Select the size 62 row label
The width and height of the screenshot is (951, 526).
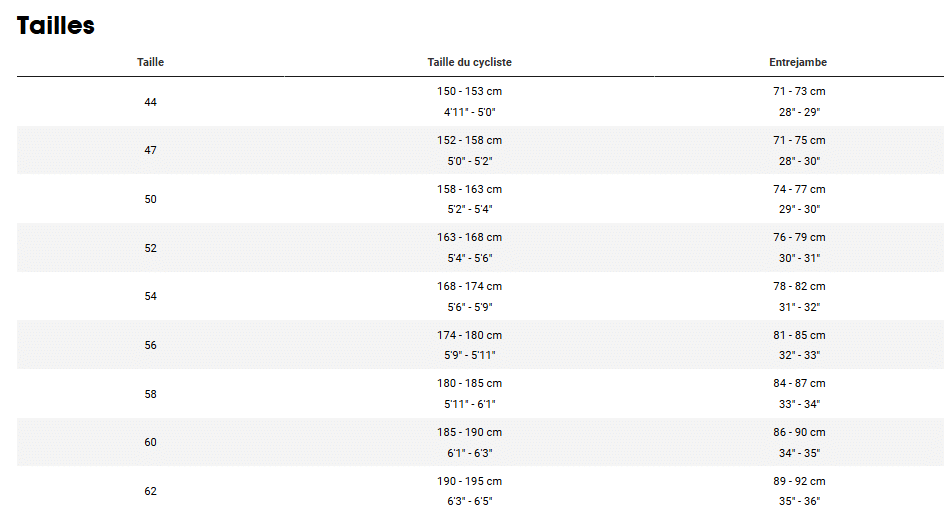[x=150, y=491]
